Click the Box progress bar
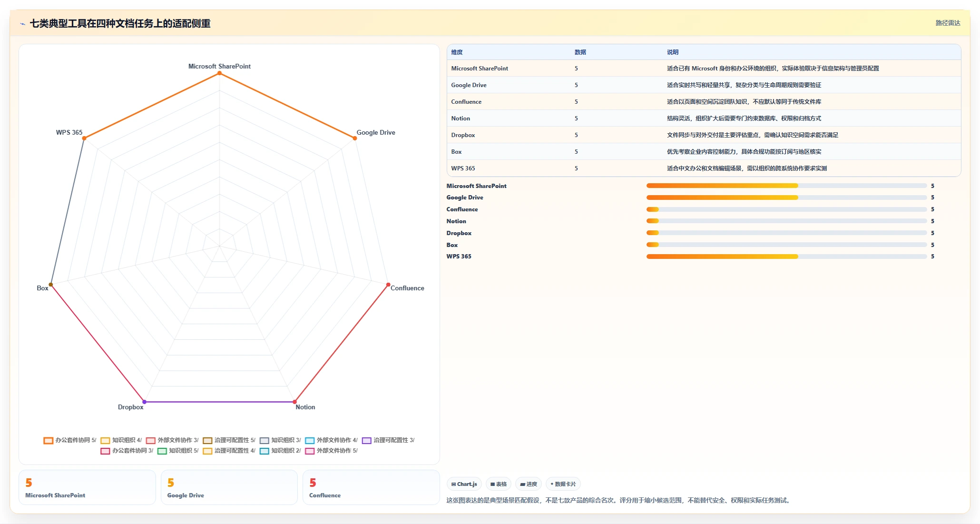This screenshot has height=524, width=980. pyautogui.click(x=786, y=245)
